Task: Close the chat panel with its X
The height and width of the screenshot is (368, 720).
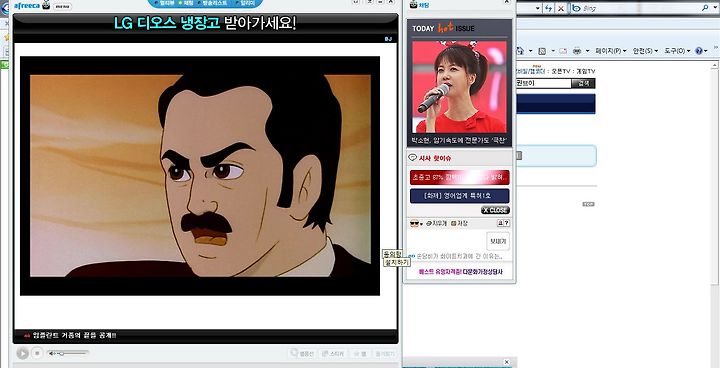Action: pyautogui.click(x=506, y=2)
